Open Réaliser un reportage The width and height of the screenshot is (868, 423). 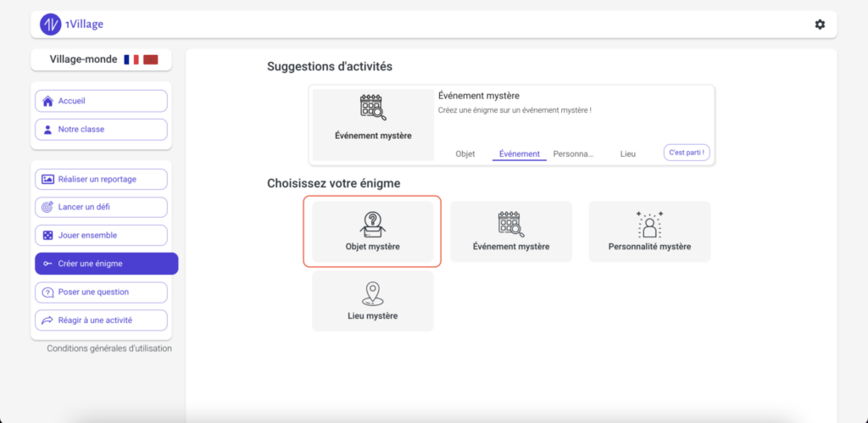pos(102,179)
